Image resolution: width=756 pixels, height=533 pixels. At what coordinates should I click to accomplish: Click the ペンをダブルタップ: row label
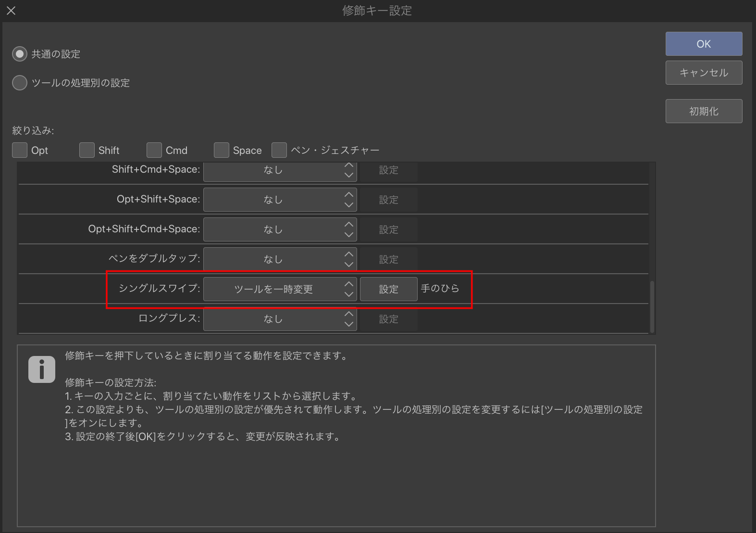(154, 258)
